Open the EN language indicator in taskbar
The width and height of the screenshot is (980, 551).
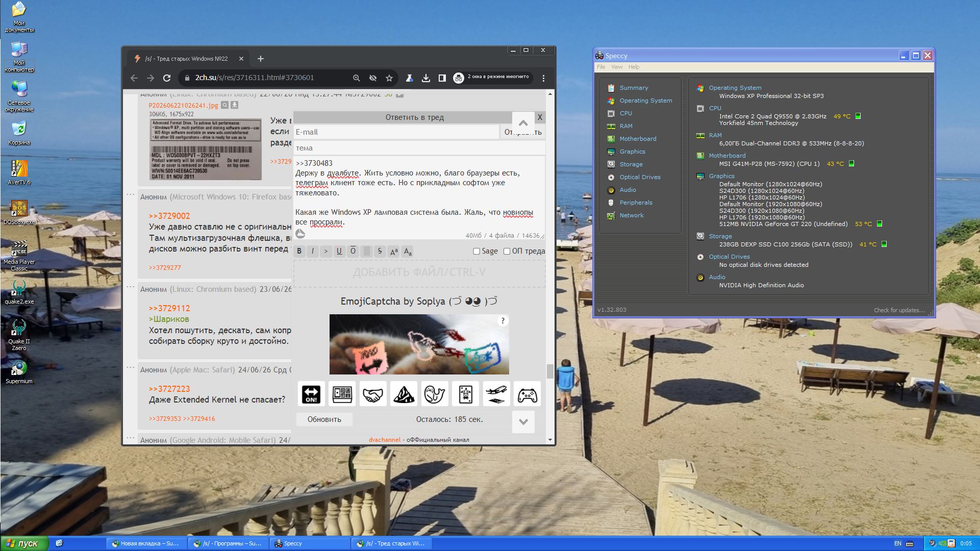(x=897, y=543)
